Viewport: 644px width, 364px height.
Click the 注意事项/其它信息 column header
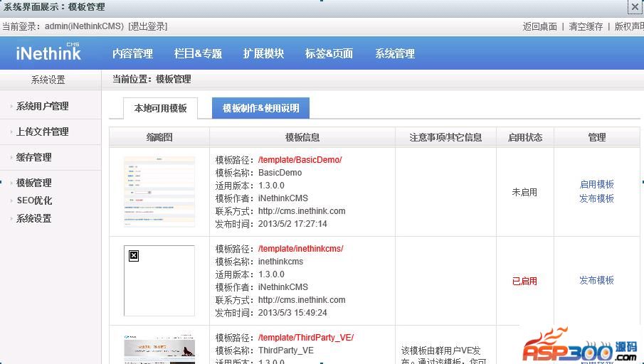point(445,137)
